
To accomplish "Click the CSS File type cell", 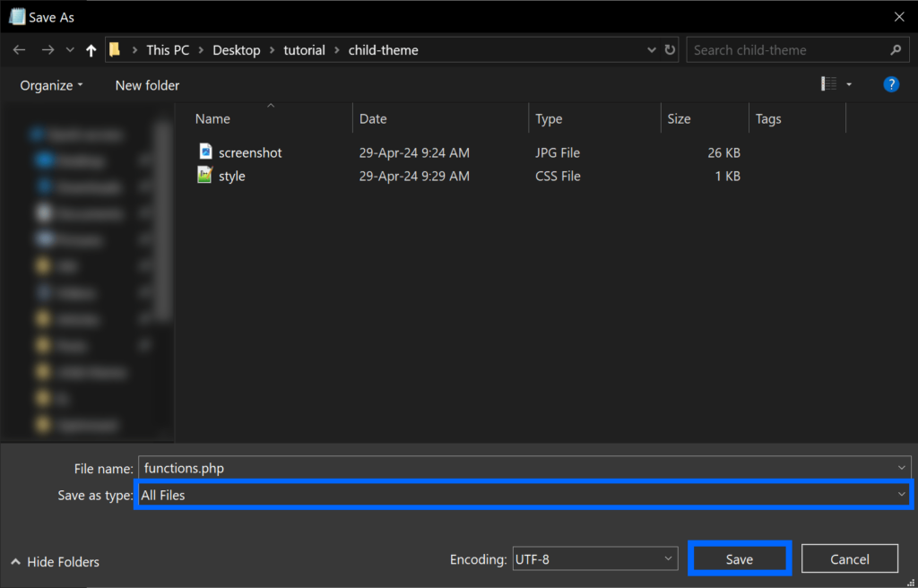I will (558, 177).
